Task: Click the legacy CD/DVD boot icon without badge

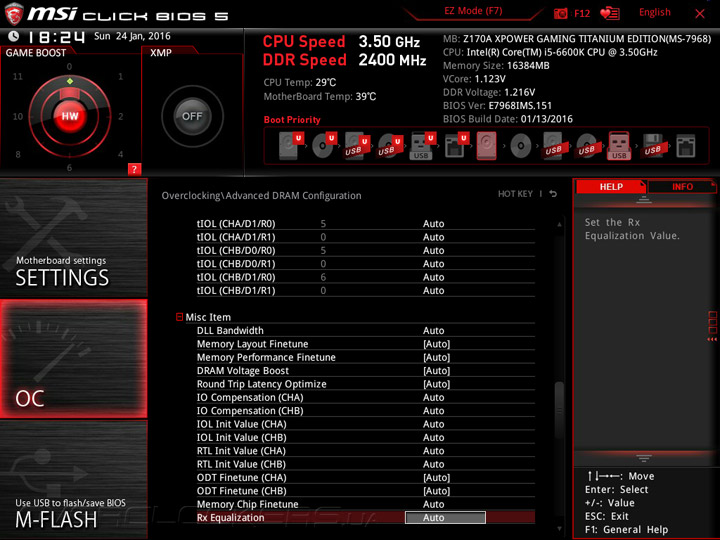Action: [x=521, y=146]
